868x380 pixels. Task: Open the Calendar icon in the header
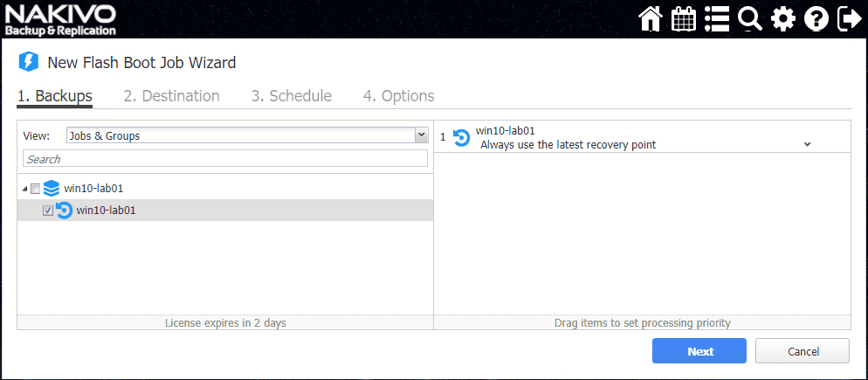(684, 19)
